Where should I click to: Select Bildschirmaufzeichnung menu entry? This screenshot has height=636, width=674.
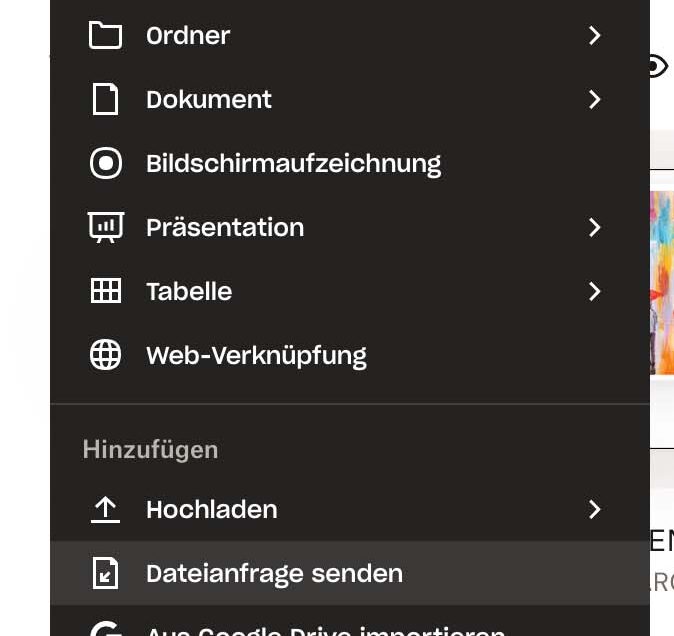pos(293,164)
